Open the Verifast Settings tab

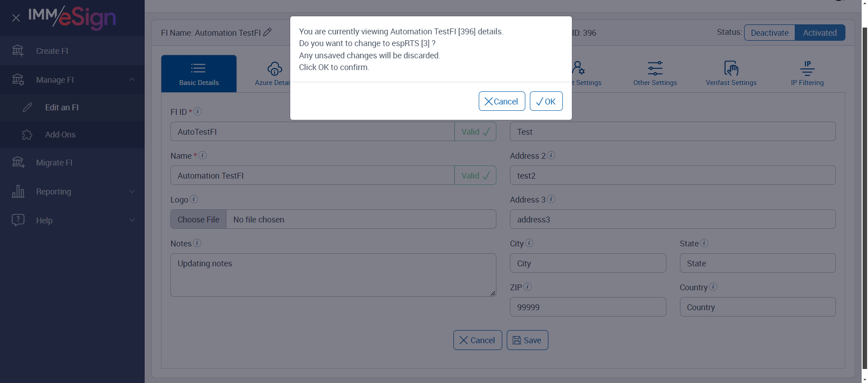(731, 74)
